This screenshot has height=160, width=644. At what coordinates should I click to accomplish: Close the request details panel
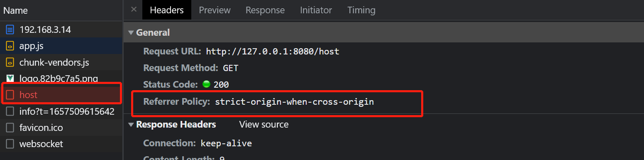tap(134, 10)
